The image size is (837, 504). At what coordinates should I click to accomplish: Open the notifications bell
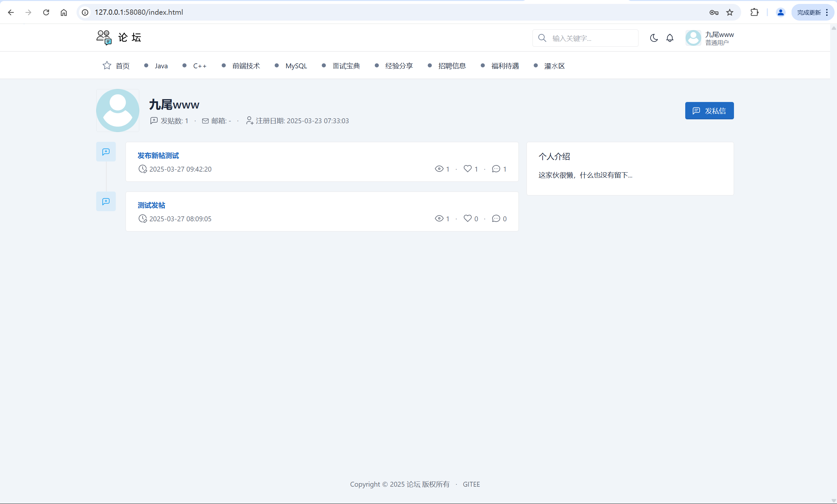pos(670,38)
